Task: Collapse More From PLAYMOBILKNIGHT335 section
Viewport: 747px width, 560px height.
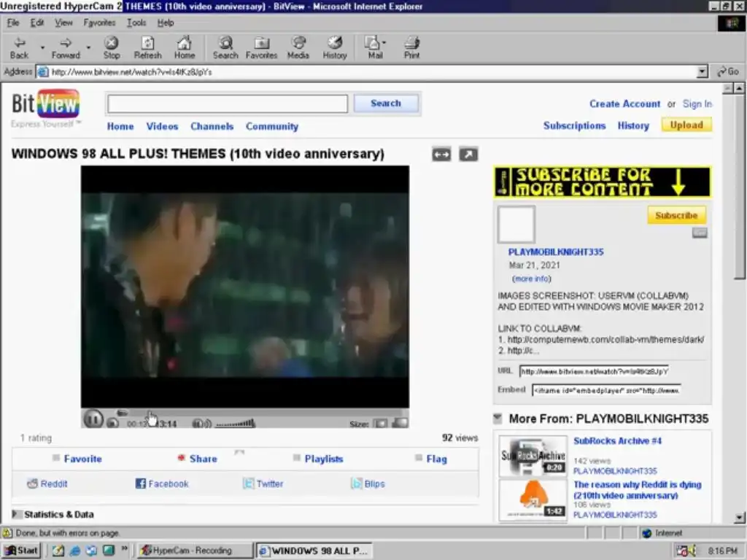Action: [498, 419]
